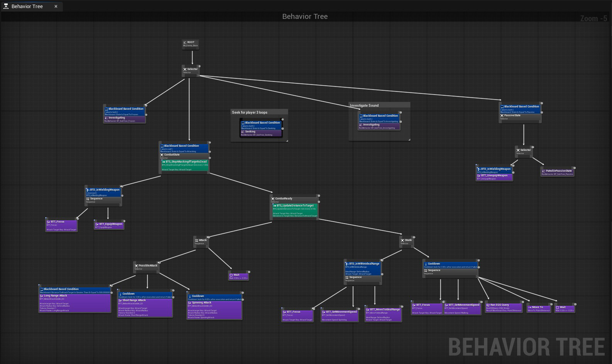This screenshot has width=612, height=364.
Task: Click the Long Range Attack task icon
Action: coord(42,296)
